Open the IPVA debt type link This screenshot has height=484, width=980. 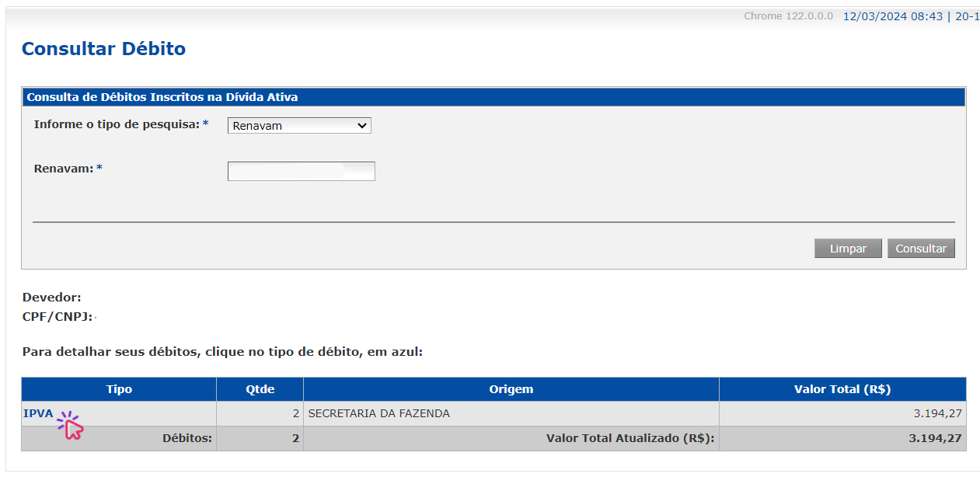38,413
